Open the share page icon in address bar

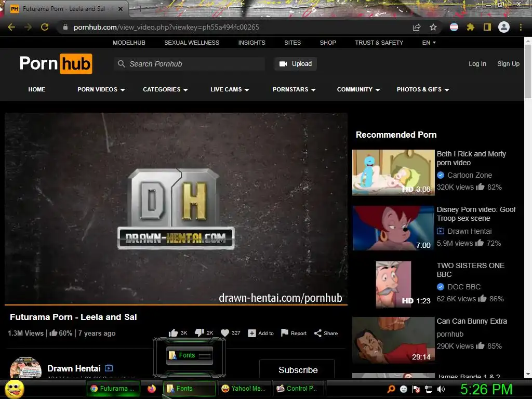pos(417,27)
